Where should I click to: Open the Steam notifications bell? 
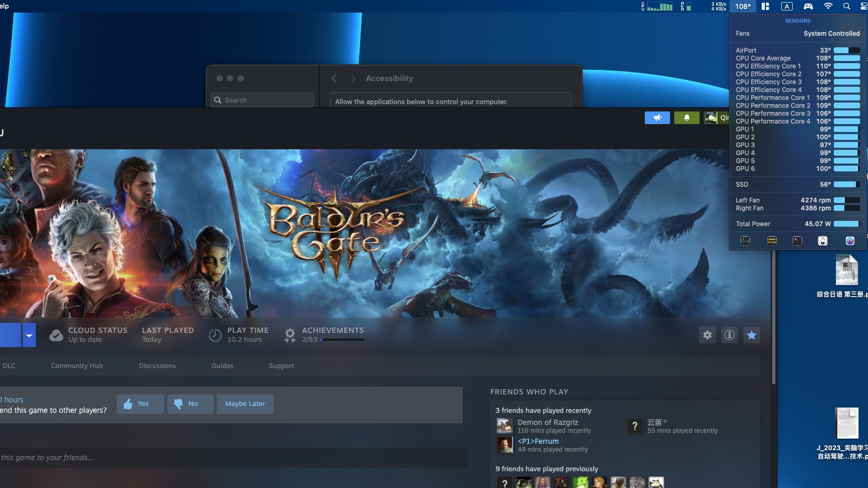(686, 118)
